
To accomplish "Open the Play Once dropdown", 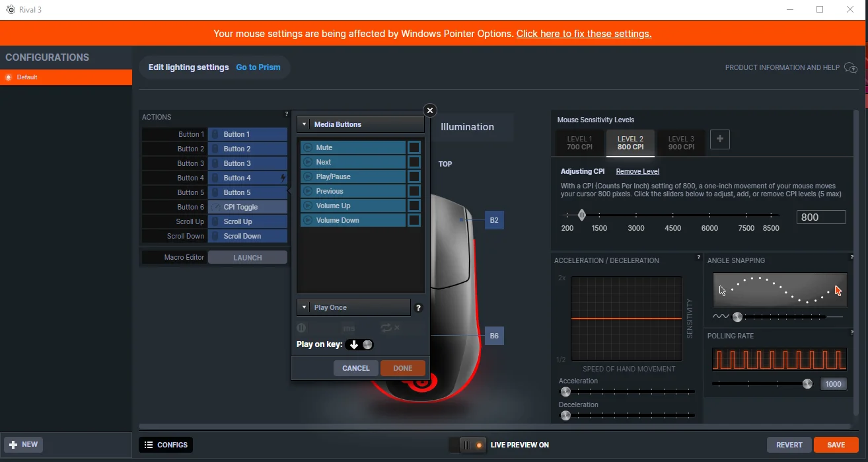I will [x=354, y=307].
